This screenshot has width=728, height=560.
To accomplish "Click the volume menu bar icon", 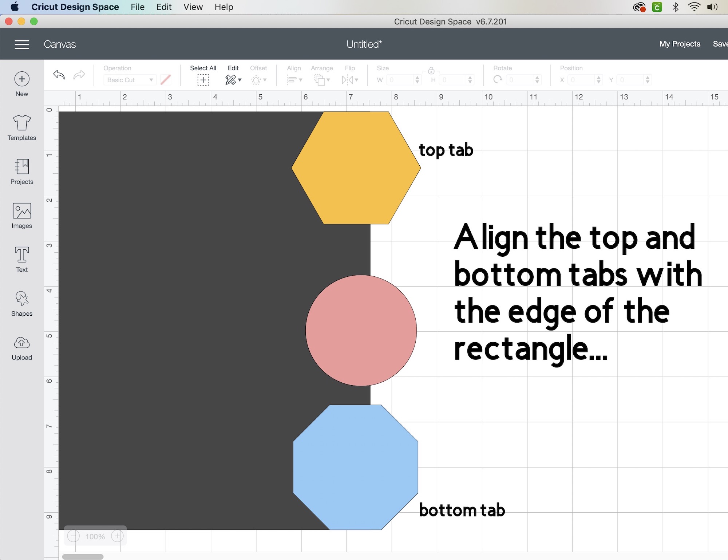I will pyautogui.click(x=712, y=7).
